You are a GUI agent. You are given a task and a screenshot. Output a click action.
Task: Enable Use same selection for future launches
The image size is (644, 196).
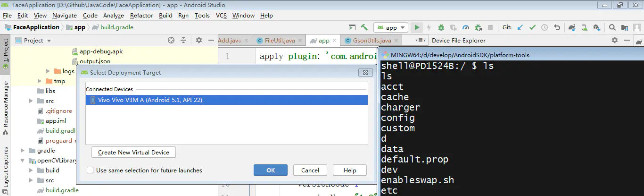(x=90, y=170)
